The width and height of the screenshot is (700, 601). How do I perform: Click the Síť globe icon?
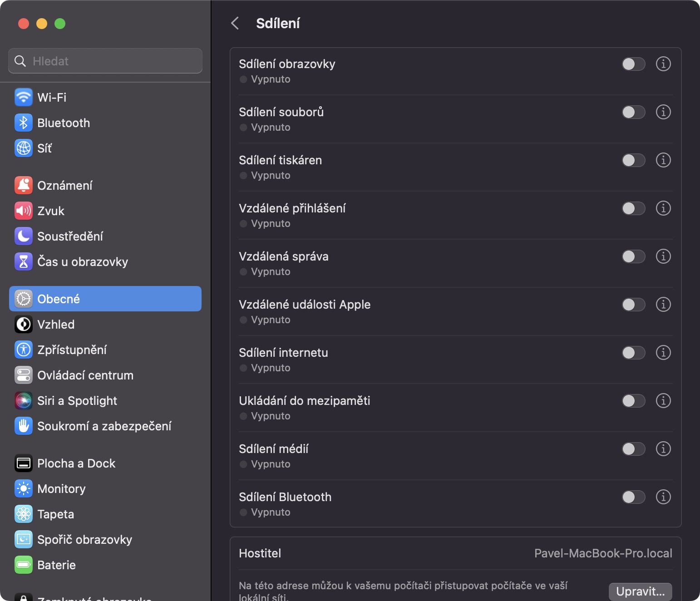tap(24, 148)
